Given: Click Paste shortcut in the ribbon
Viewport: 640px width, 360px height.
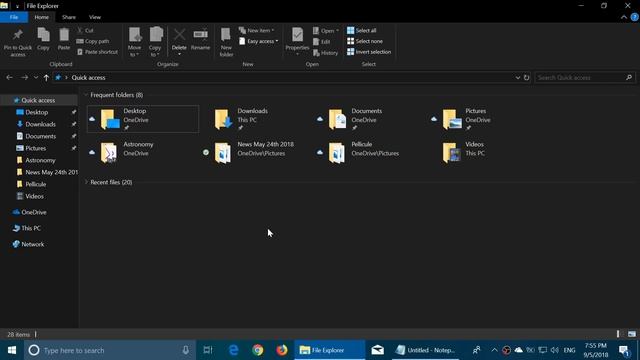Looking at the screenshot, I should [x=98, y=52].
